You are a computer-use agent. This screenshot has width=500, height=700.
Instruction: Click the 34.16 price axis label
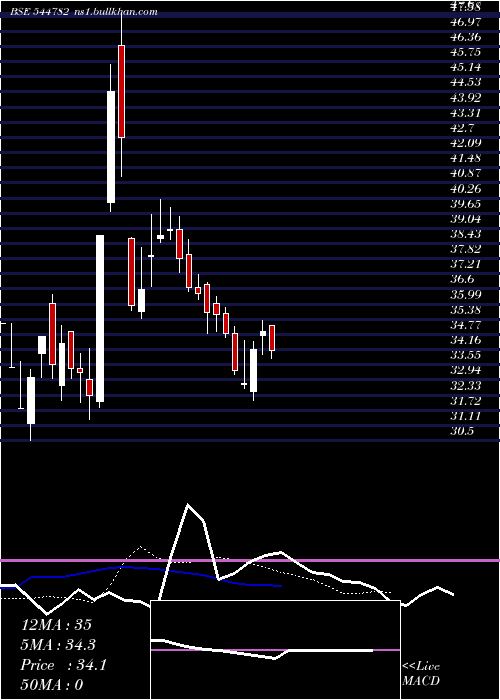click(466, 341)
